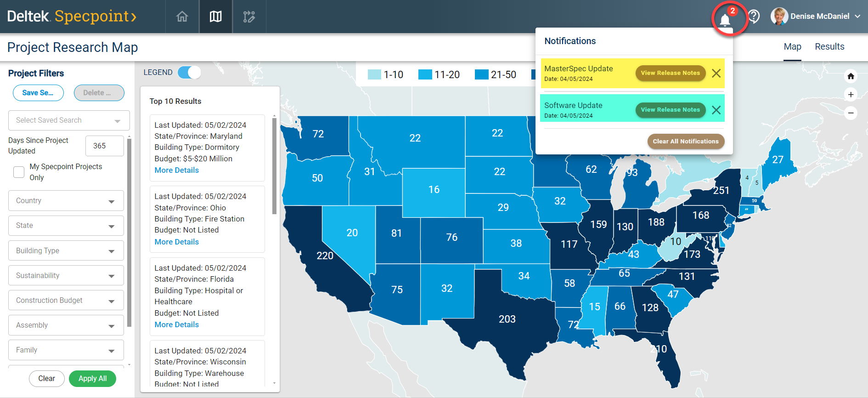The width and height of the screenshot is (868, 398).
Task: Click the 1-10 legend color swatch
Action: (x=374, y=74)
